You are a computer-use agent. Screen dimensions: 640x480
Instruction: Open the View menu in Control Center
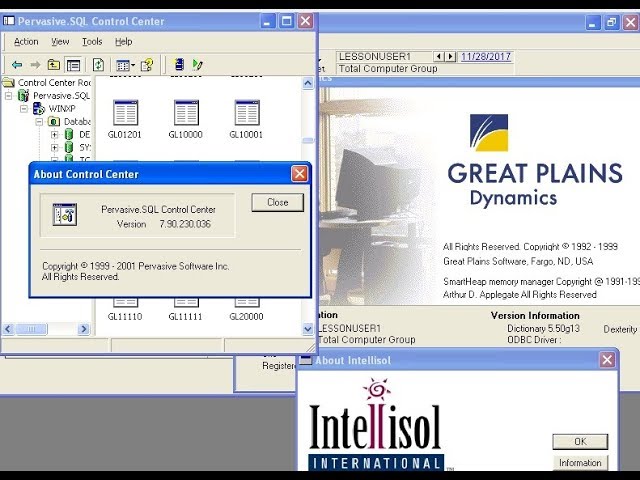pyautogui.click(x=60, y=42)
